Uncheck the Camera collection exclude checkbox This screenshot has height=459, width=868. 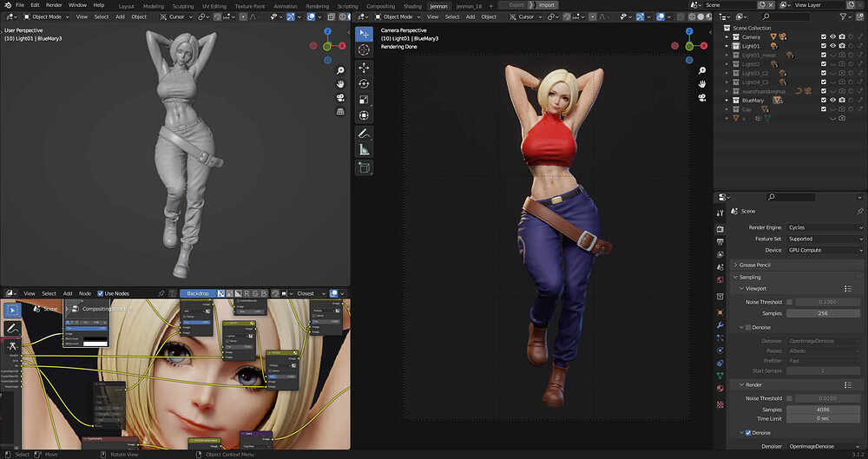[824, 37]
